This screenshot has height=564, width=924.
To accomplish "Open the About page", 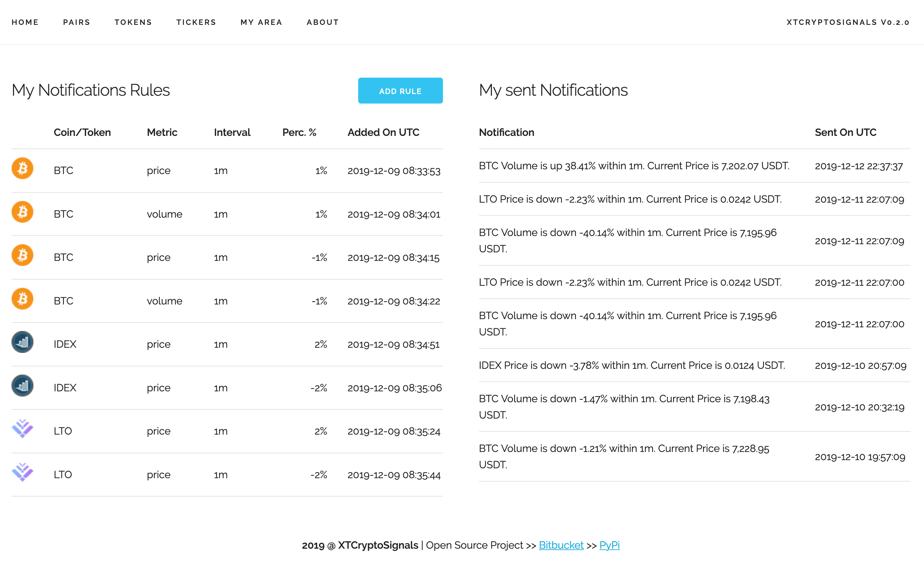I will tap(322, 22).
